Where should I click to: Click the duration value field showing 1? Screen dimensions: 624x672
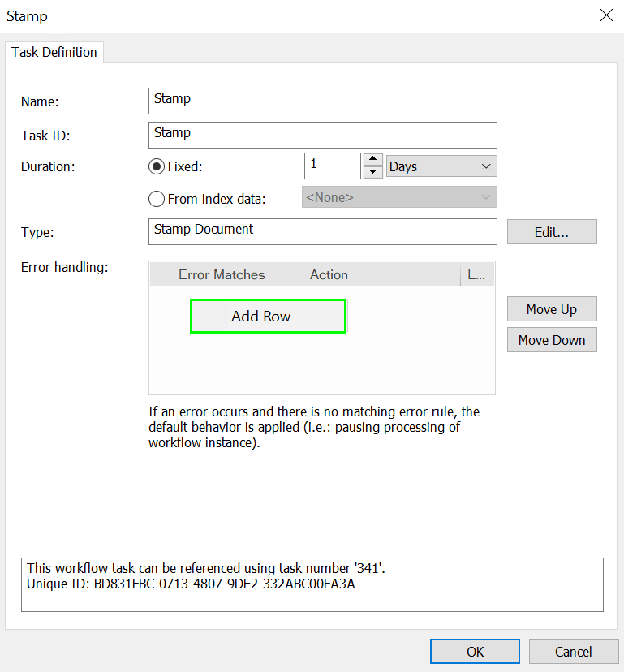333,166
